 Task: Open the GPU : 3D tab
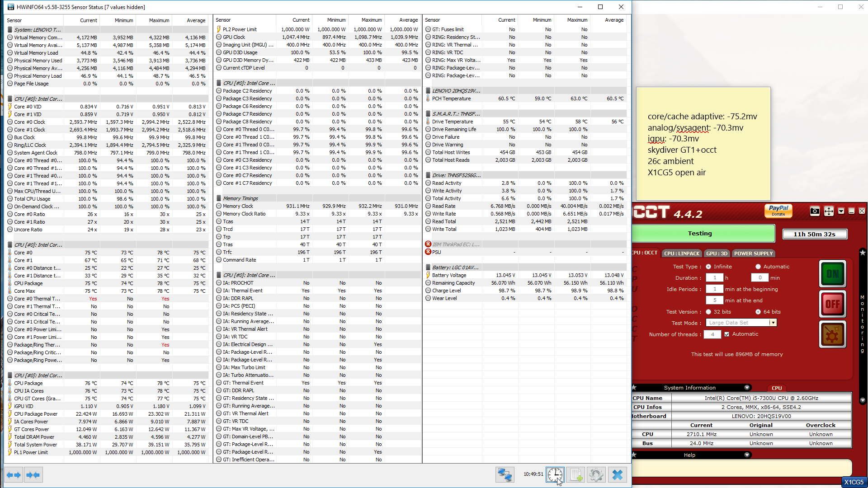pyautogui.click(x=717, y=253)
